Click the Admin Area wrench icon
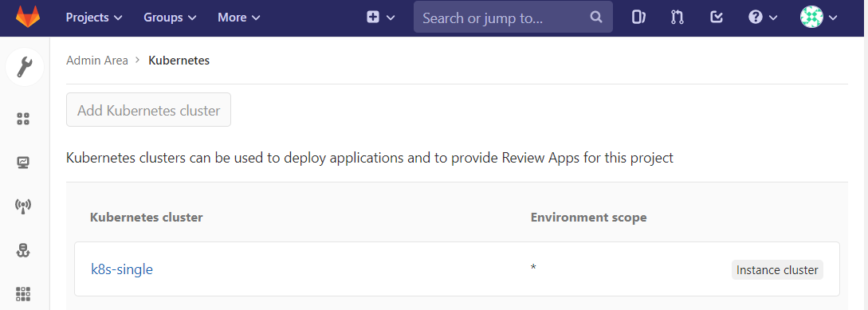Screen dimensions: 868x310 25,67
